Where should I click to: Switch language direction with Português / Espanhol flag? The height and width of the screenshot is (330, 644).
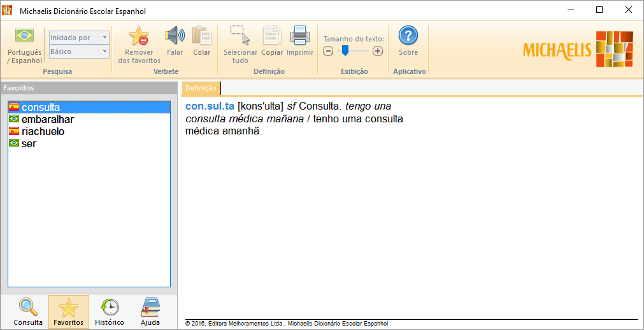(x=25, y=45)
